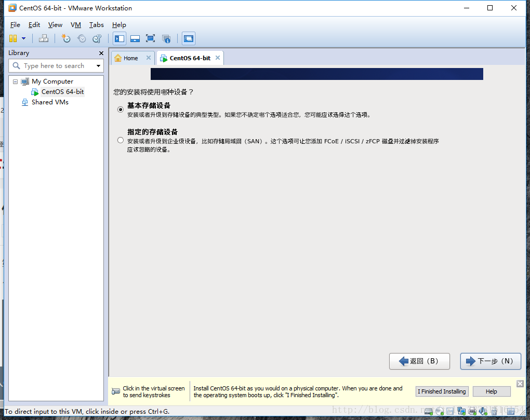Maximize the VMware Workstation window
This screenshot has width=530, height=420.
click(x=490, y=8)
